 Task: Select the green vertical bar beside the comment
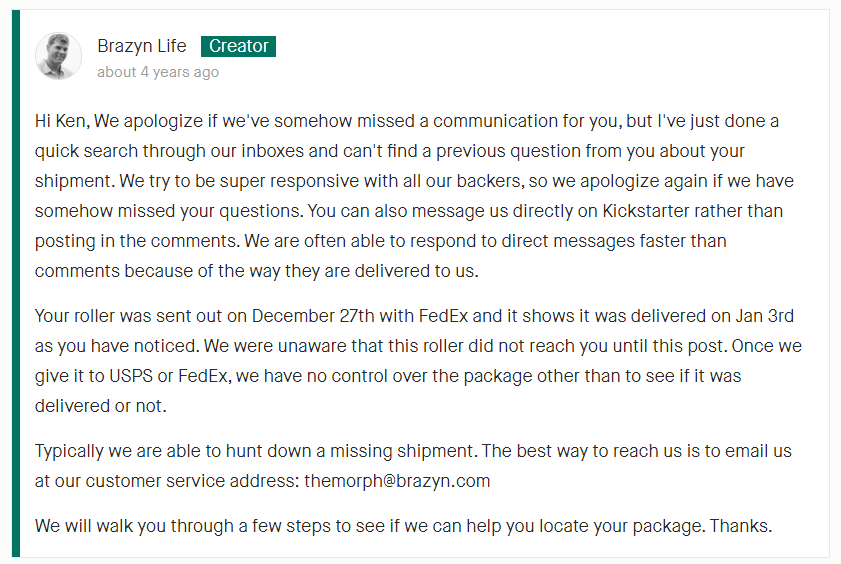pyautogui.click(x=16, y=283)
